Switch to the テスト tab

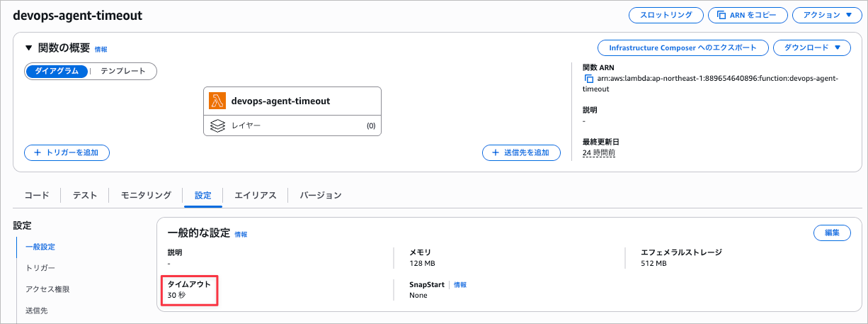[x=84, y=195]
